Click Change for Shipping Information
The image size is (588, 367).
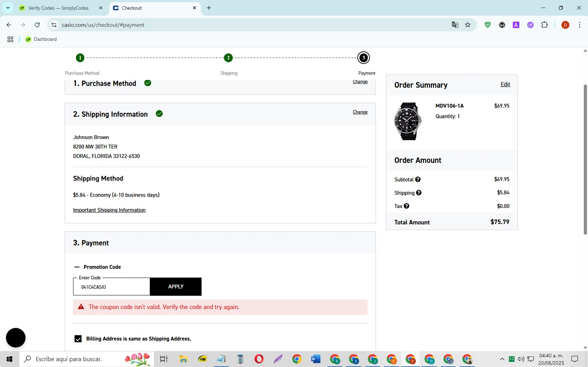(x=360, y=112)
